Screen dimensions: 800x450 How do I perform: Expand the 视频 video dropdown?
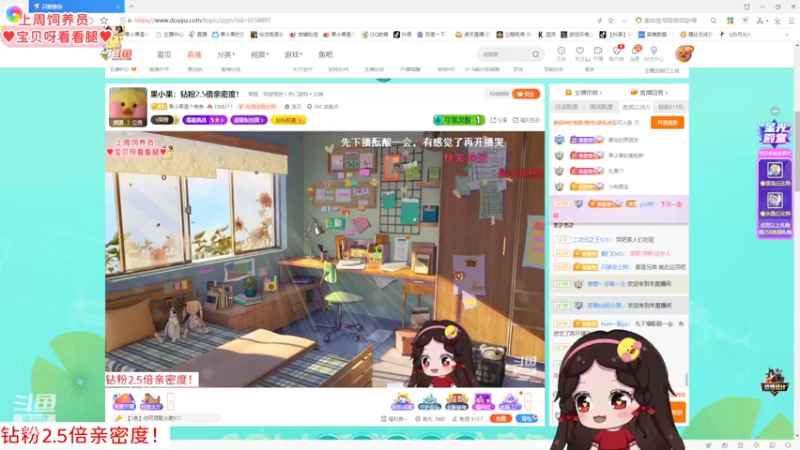click(x=259, y=55)
